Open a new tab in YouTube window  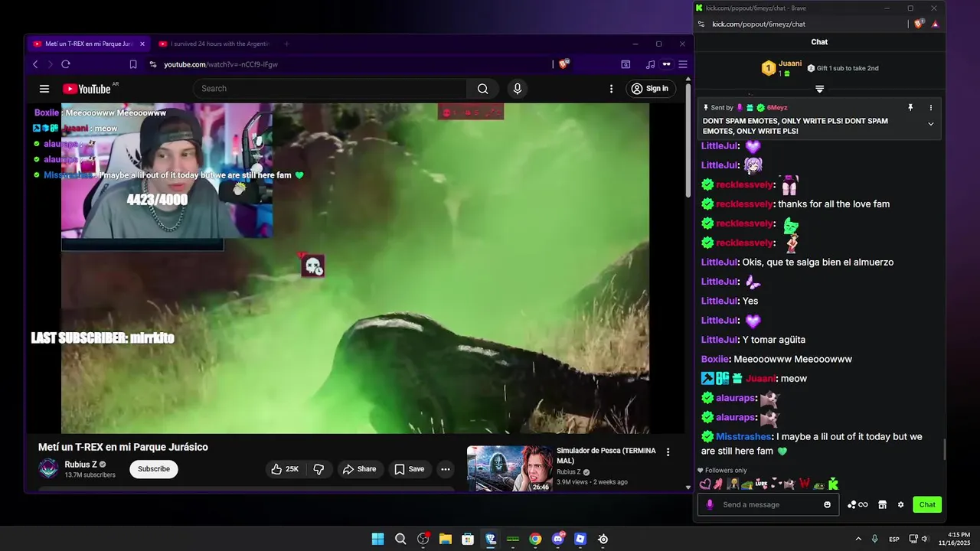(x=287, y=44)
